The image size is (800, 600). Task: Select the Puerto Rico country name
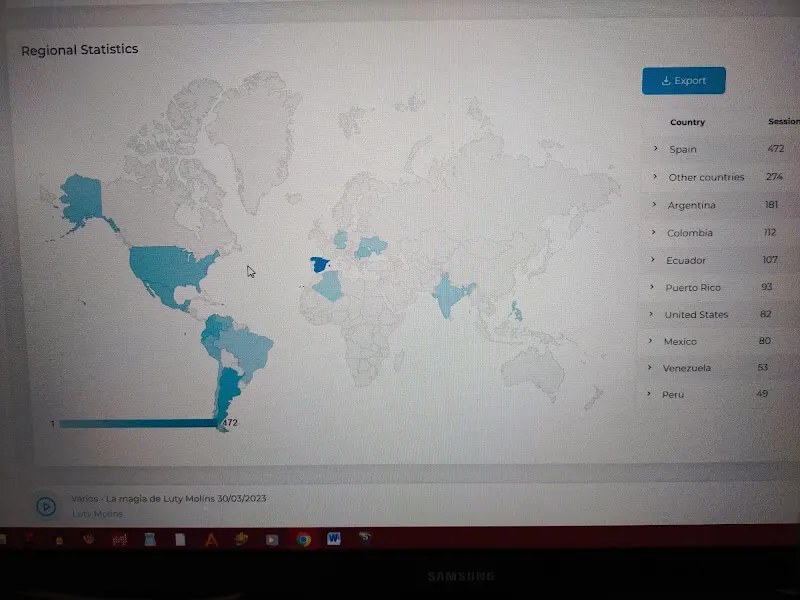(x=693, y=287)
